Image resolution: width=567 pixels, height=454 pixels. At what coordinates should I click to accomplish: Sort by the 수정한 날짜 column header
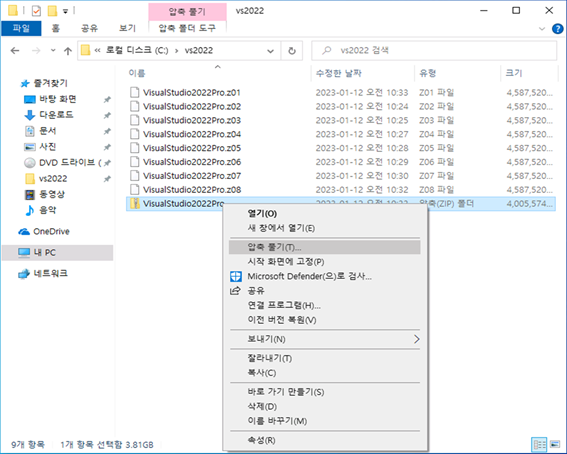click(x=338, y=73)
